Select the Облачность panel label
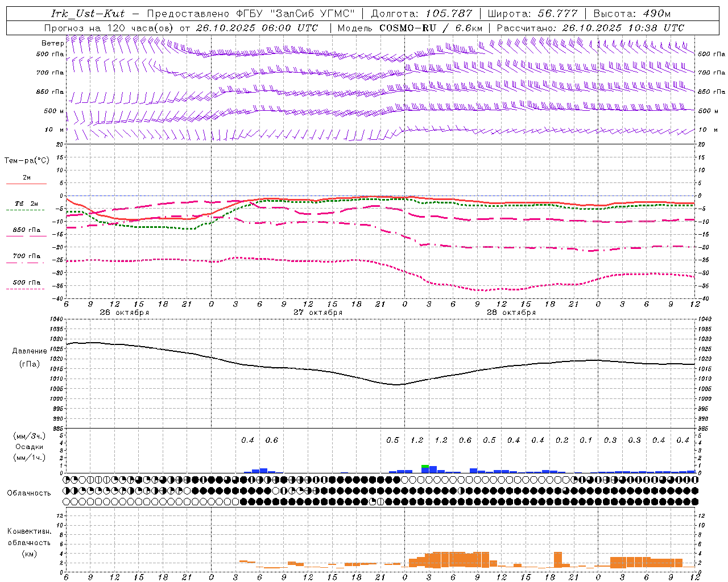The height and width of the screenshot is (582, 728). [29, 493]
